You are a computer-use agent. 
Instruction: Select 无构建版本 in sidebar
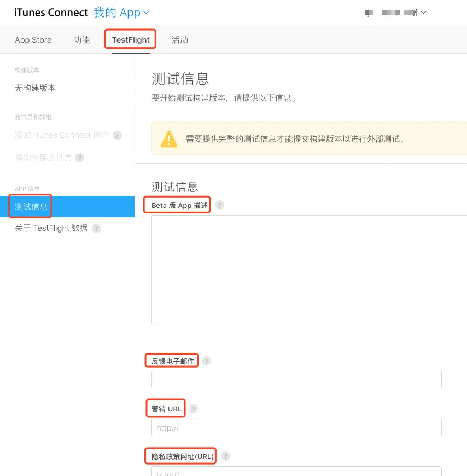pyautogui.click(x=35, y=88)
